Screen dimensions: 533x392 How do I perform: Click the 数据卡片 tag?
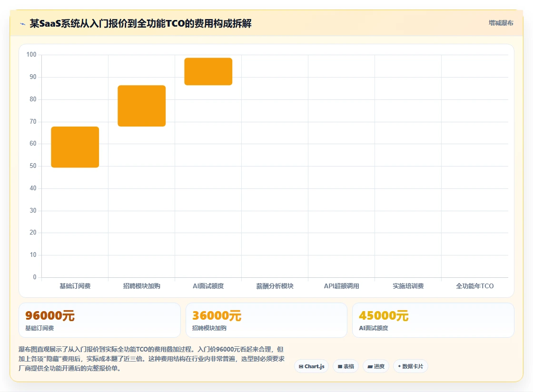pos(411,366)
